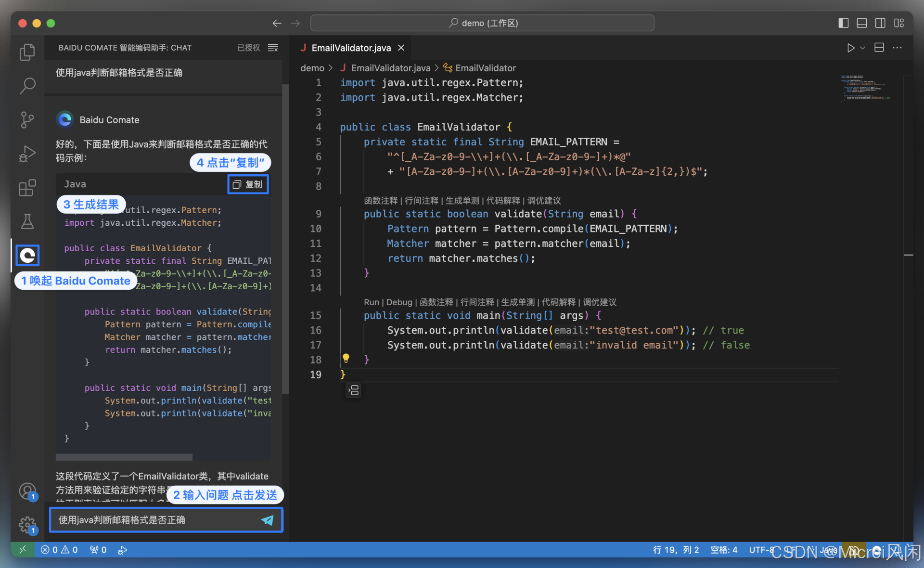924x568 pixels.
Task: Select the EmailValidator.java editor tab
Action: click(351, 48)
